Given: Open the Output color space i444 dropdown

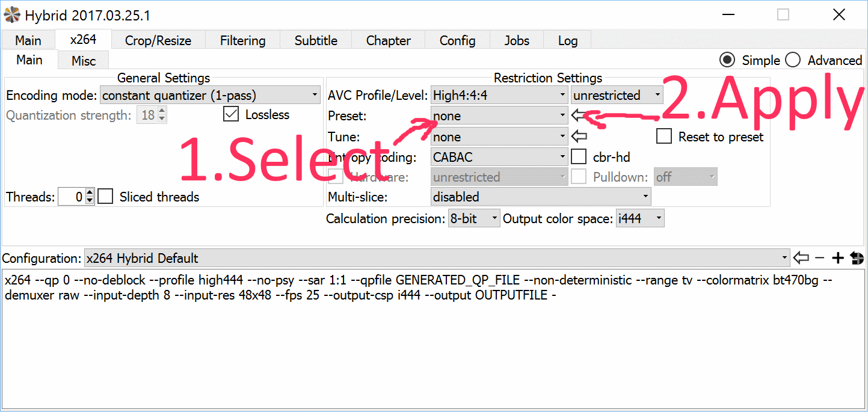Looking at the screenshot, I should point(640,218).
